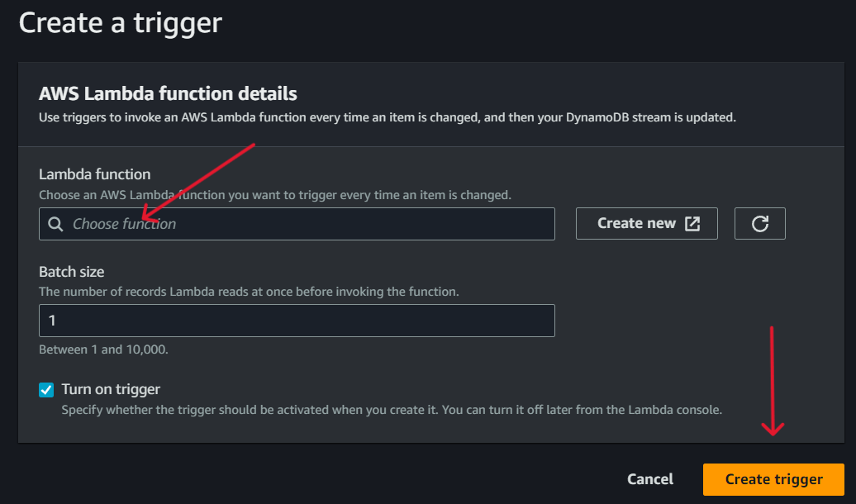This screenshot has width=856, height=504.
Task: Focus the Batch size number field
Action: coord(297,321)
